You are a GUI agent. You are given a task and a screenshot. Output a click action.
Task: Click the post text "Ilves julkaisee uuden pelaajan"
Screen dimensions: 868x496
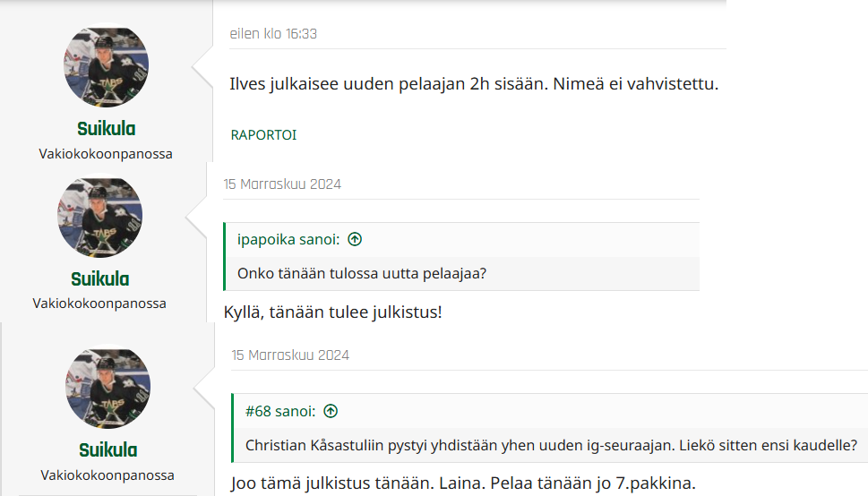tap(475, 85)
